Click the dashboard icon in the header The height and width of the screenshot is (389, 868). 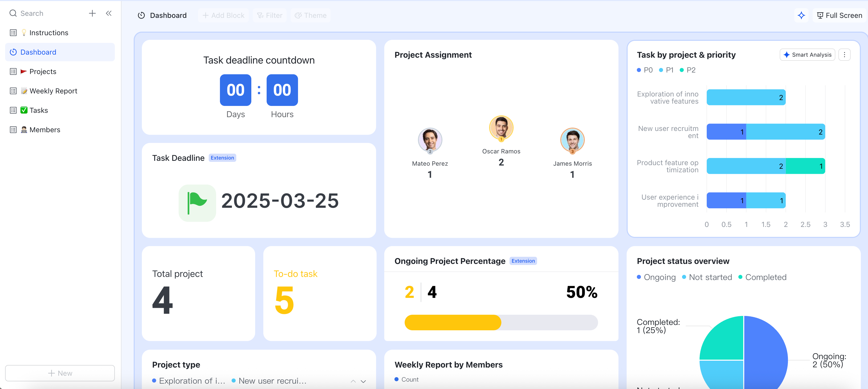click(x=141, y=16)
